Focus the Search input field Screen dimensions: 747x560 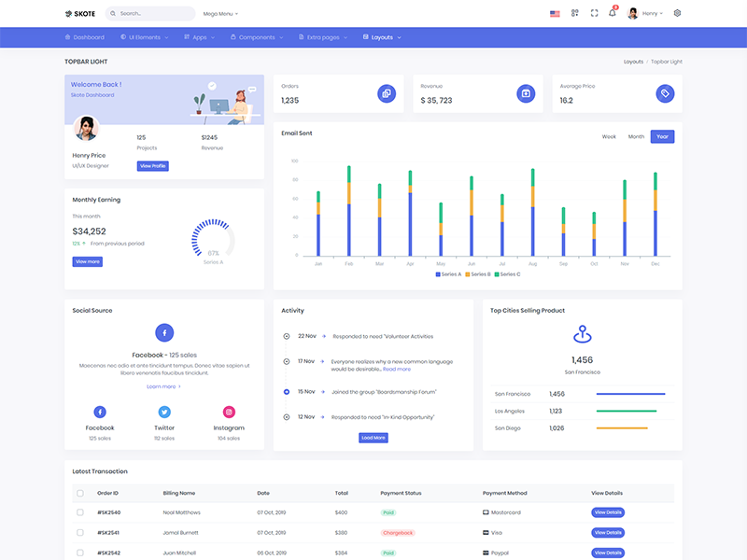click(x=154, y=14)
